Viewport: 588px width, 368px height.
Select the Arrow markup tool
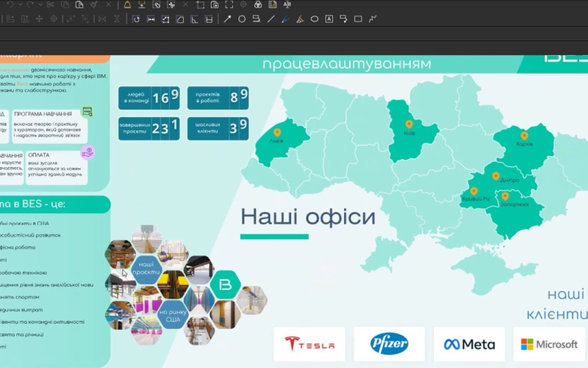coord(227,19)
